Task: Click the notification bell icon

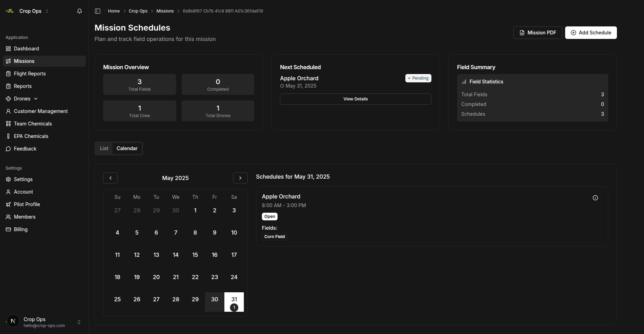Action: [80, 11]
